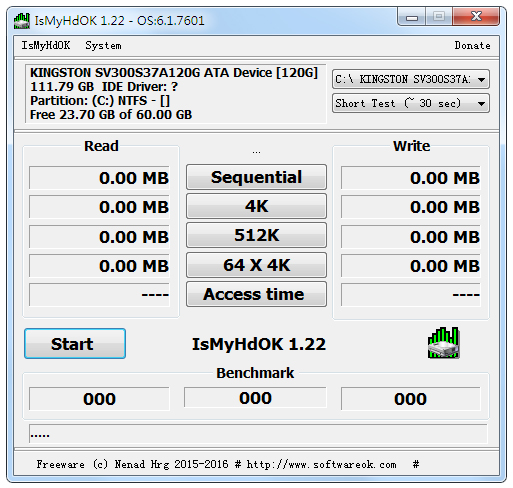Click the Read group label

[x=101, y=146]
